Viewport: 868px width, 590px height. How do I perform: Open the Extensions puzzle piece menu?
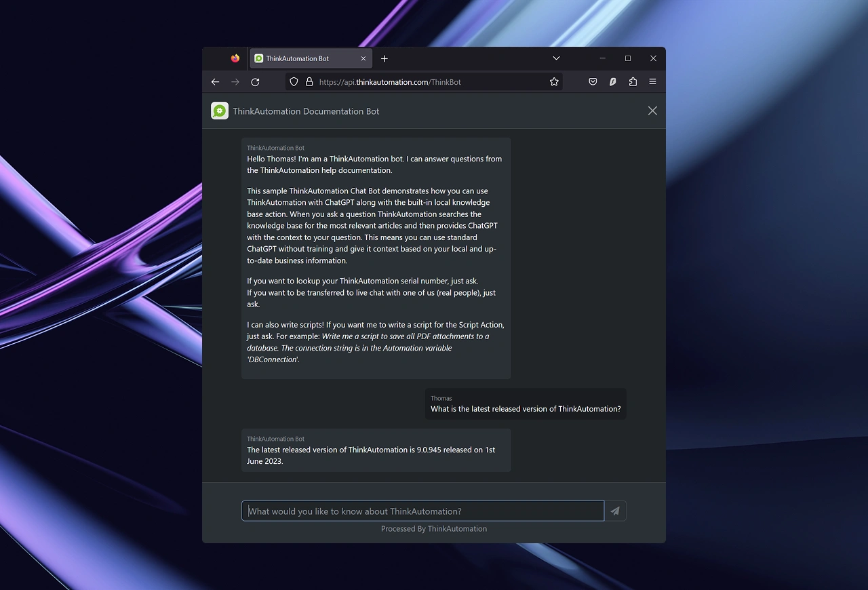633,81
